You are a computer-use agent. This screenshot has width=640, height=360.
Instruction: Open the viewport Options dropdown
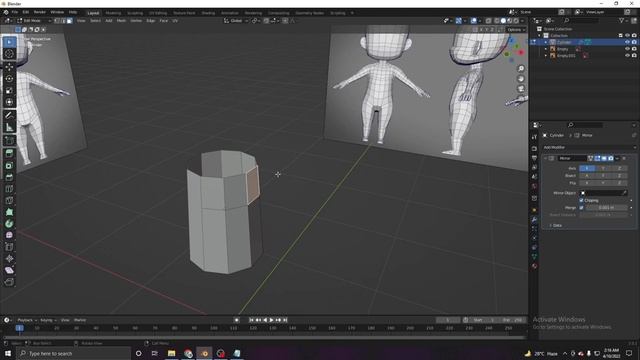coord(516,29)
